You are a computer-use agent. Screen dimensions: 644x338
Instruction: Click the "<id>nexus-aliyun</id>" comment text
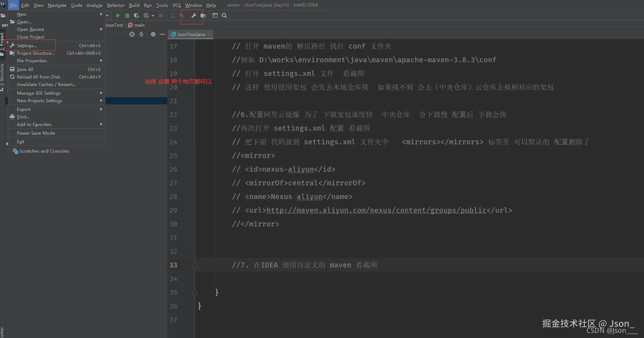point(290,170)
